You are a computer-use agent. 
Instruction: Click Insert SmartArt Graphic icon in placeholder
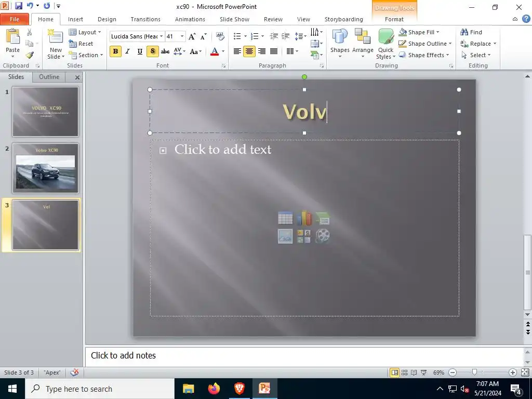click(x=322, y=218)
